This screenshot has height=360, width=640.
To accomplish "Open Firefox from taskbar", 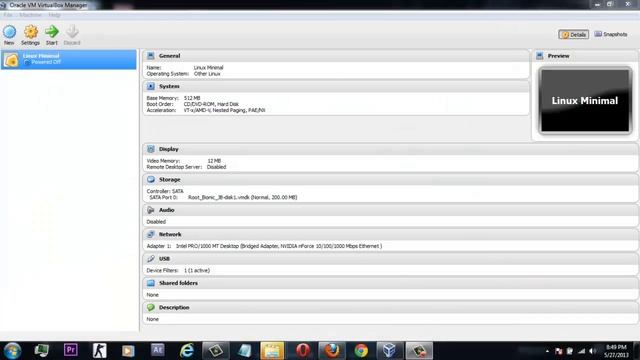I will coord(332,351).
